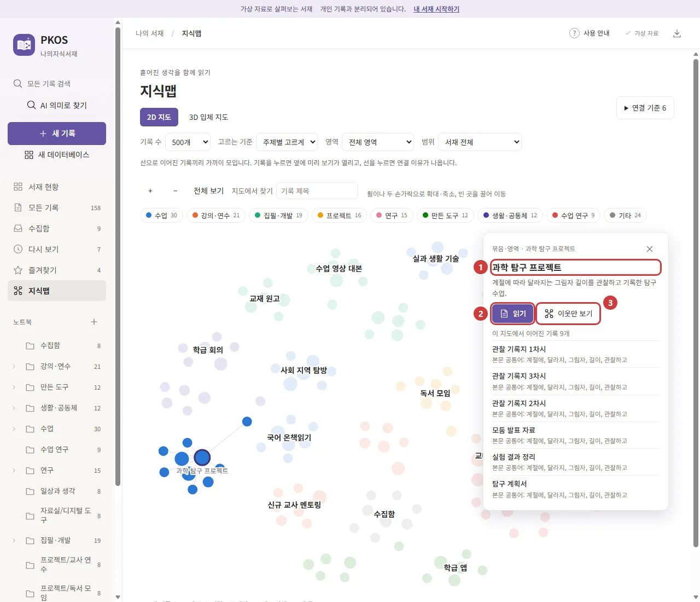This screenshot has height=602, width=700.
Task: Click the download icon in top bar
Action: (677, 33)
